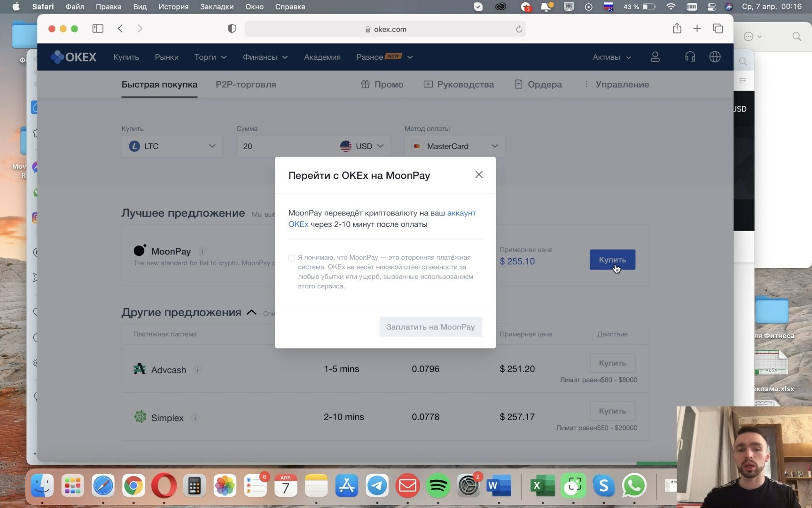This screenshot has width=812, height=508.
Task: Open the MasterCard payment method dropdown
Action: pos(454,146)
